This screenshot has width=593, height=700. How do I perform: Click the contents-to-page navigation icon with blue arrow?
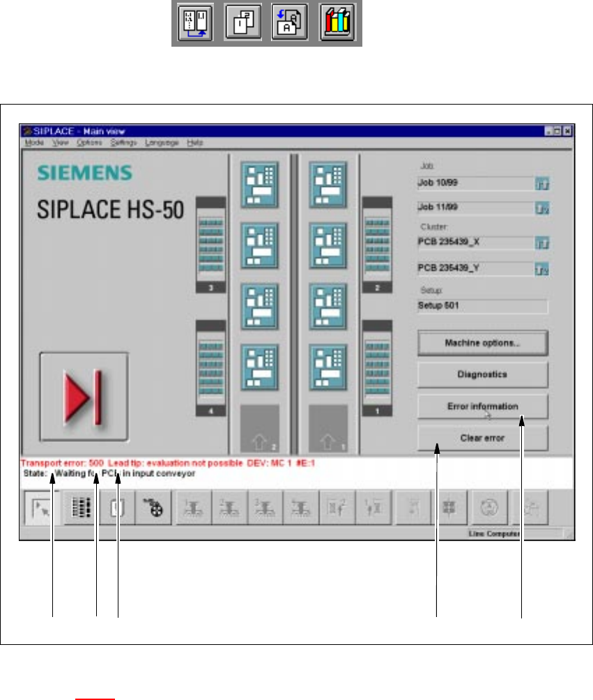[x=195, y=22]
